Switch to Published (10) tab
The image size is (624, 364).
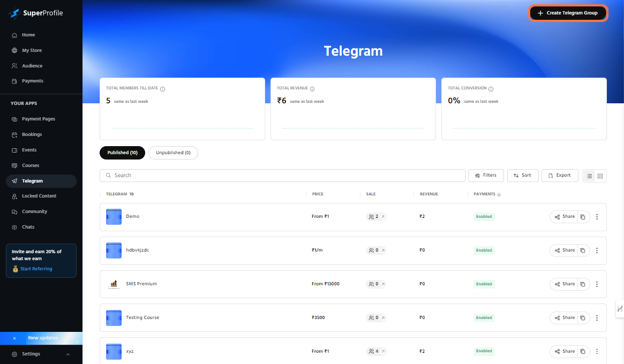(x=122, y=153)
